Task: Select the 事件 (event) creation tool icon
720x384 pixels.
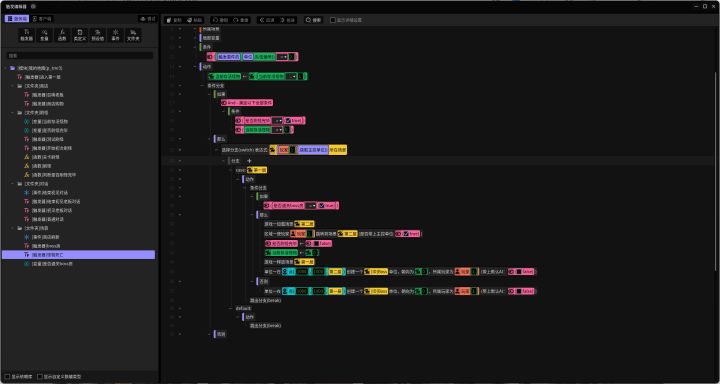Action: coord(115,35)
